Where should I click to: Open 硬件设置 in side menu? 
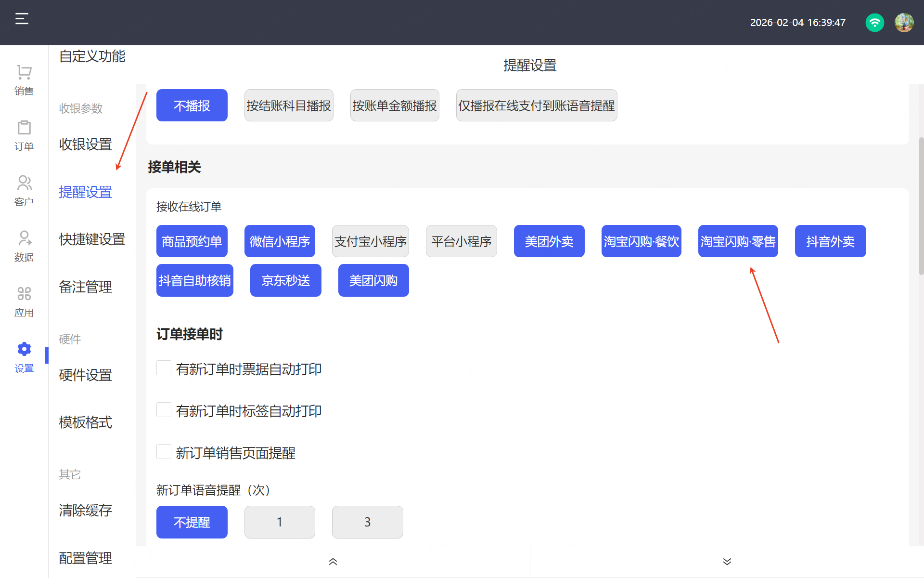pyautogui.click(x=86, y=375)
